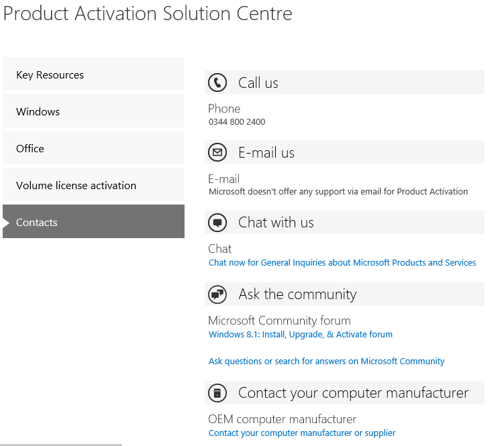The width and height of the screenshot is (504, 446).
Task: Click the Contact your computer manufacturer header
Action: 344,392
